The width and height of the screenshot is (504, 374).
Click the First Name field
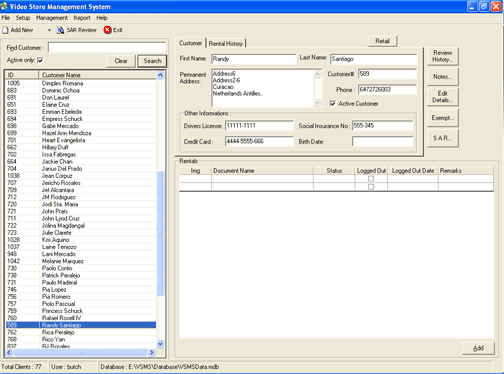coord(253,59)
